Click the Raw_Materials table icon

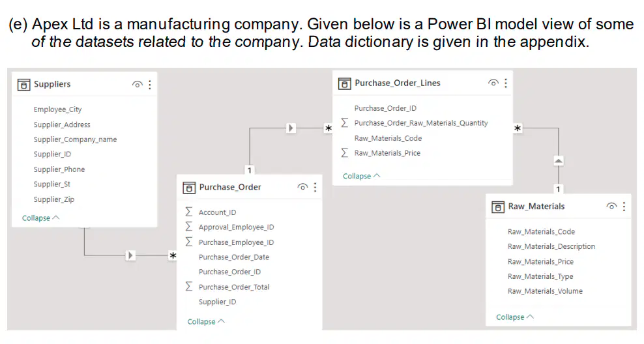(x=498, y=207)
